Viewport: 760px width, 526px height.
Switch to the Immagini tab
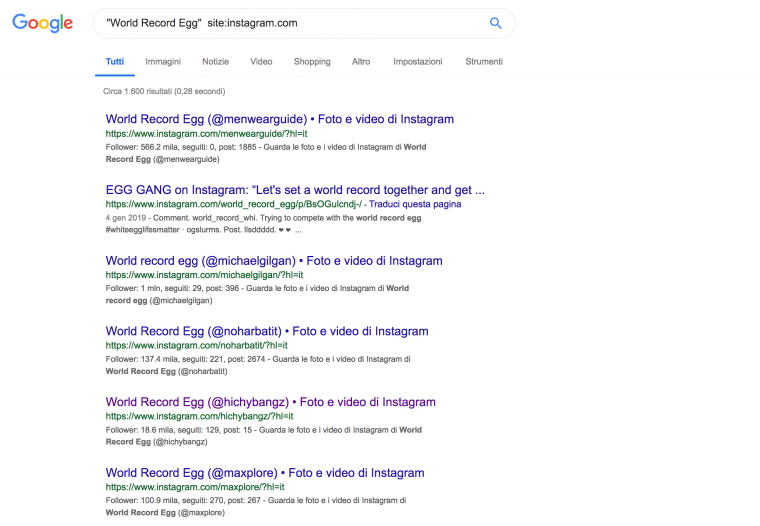point(163,62)
